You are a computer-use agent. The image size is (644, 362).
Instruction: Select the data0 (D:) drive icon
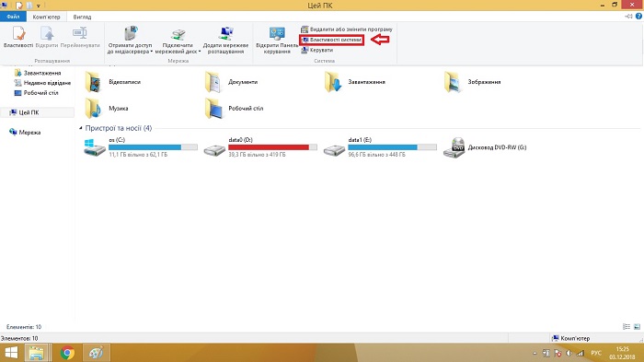(x=214, y=150)
